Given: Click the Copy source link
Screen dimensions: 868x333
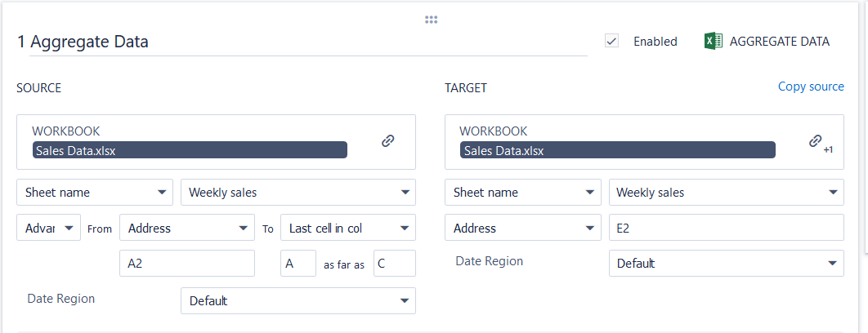Looking at the screenshot, I should [811, 87].
